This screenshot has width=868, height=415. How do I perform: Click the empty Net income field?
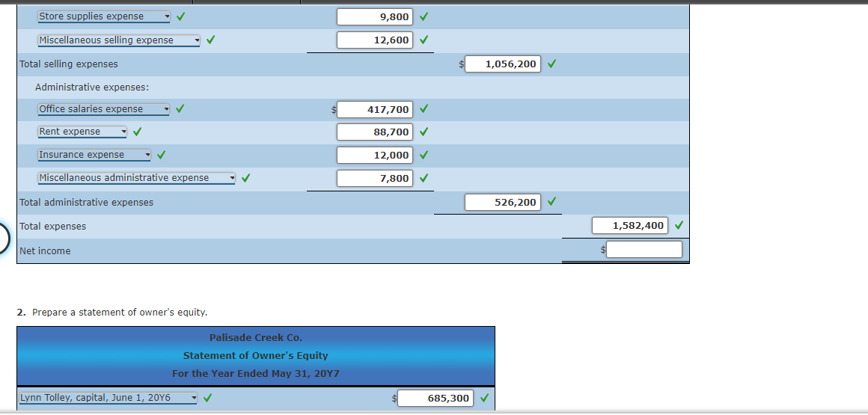pos(644,250)
